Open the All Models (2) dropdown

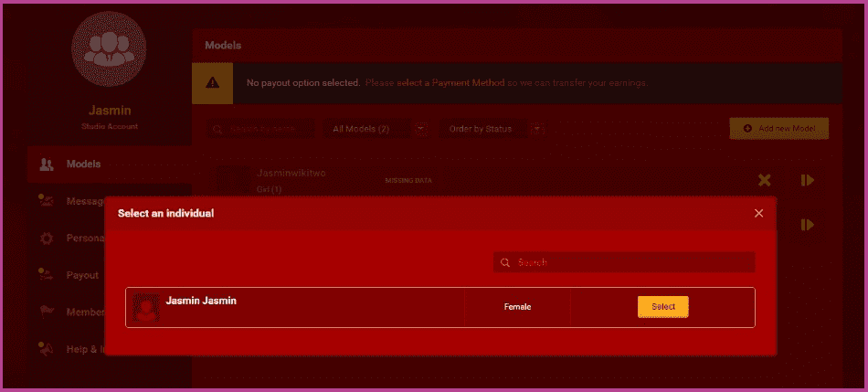377,129
